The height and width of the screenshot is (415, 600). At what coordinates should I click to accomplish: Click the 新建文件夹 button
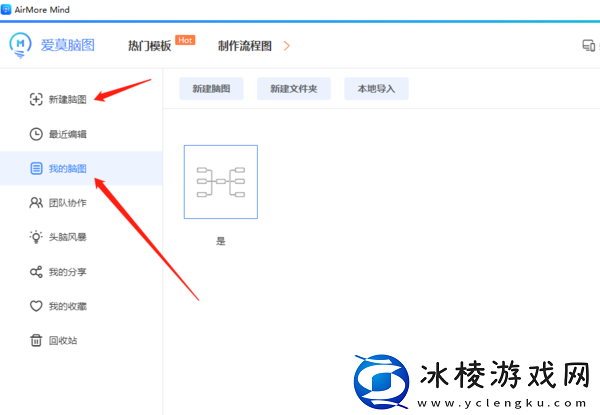point(294,89)
